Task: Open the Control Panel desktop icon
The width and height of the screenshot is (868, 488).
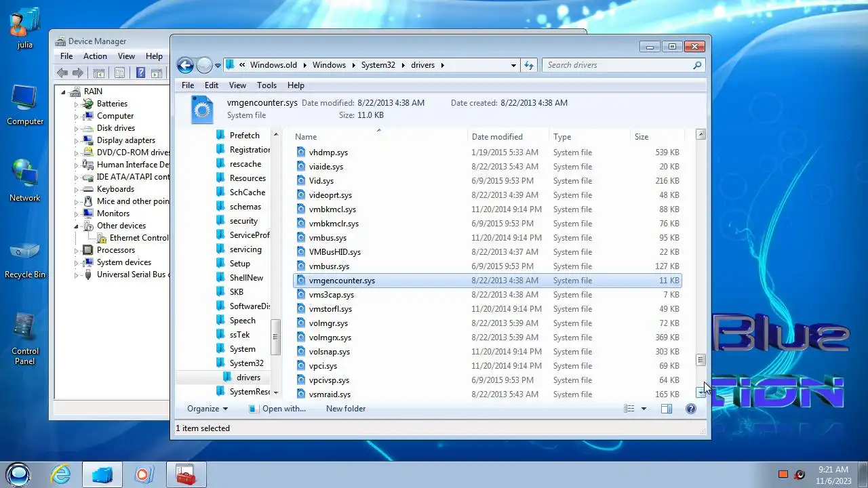Action: [x=25, y=338]
